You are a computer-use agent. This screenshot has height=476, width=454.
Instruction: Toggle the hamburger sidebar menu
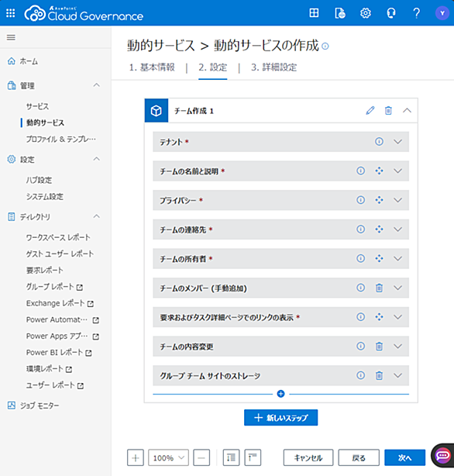tap(11, 37)
